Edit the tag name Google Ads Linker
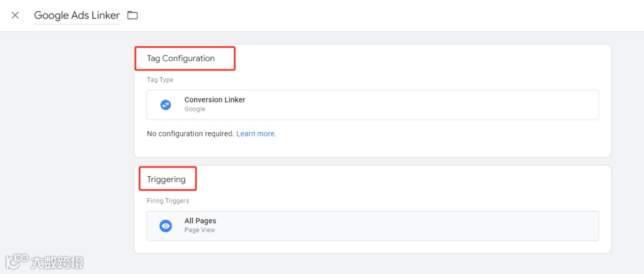Viewport: 644px width, 274px height. tap(77, 15)
